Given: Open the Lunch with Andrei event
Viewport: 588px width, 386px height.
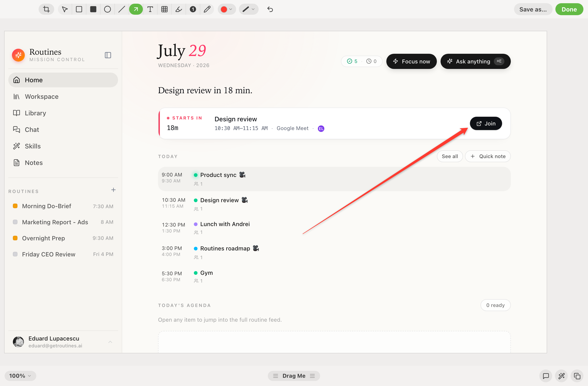Looking at the screenshot, I should coord(334,228).
